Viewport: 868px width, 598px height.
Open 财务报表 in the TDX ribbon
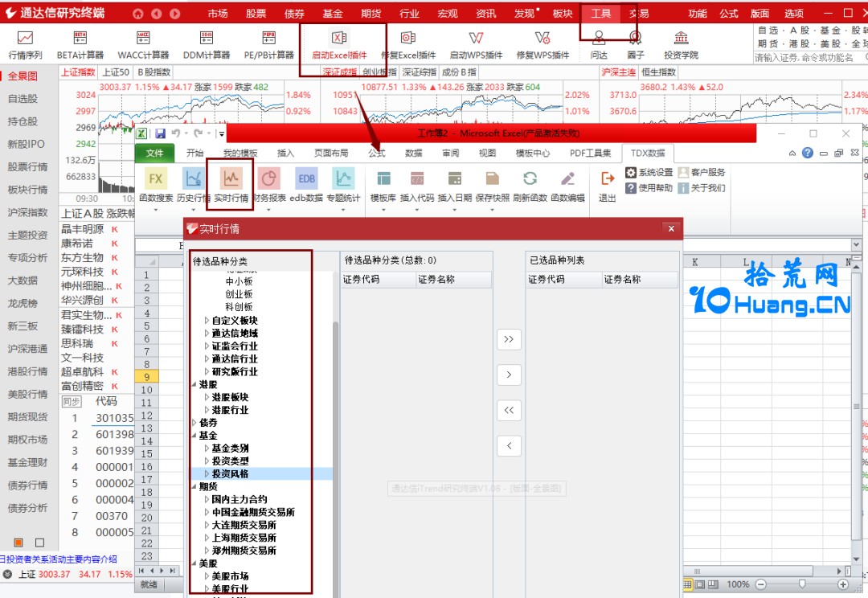tap(269, 186)
